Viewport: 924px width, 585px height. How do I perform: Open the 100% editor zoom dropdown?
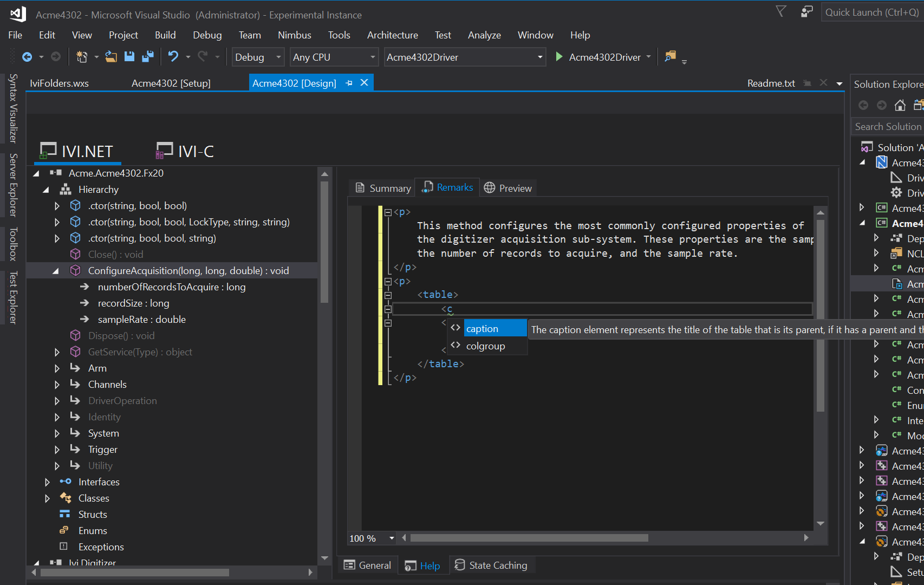[391, 538]
